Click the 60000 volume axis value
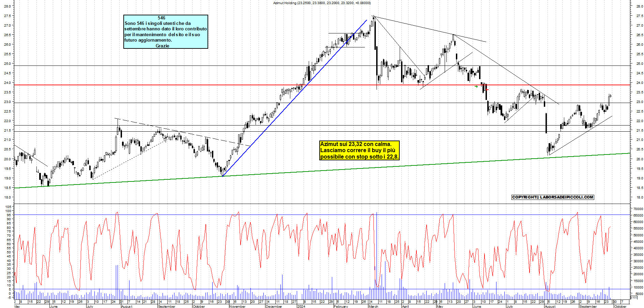Screen dimensions: 644x308 638,222
